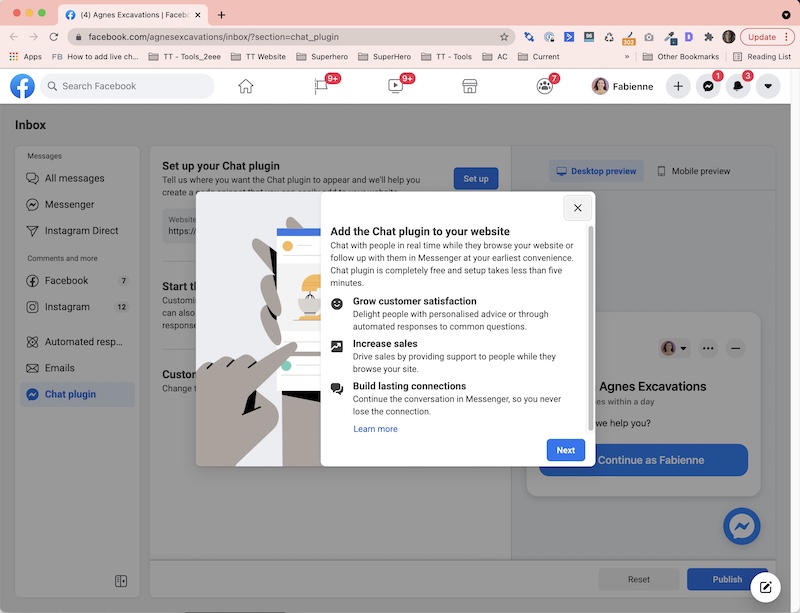Open the TT - Tools_2eee bookmark folder
The image size is (800, 613).
click(x=185, y=57)
